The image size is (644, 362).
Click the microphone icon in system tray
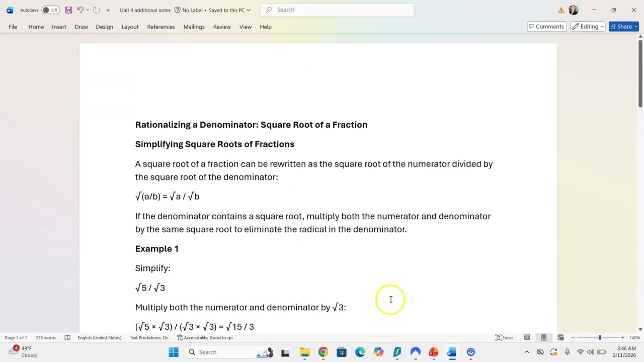pos(567,352)
